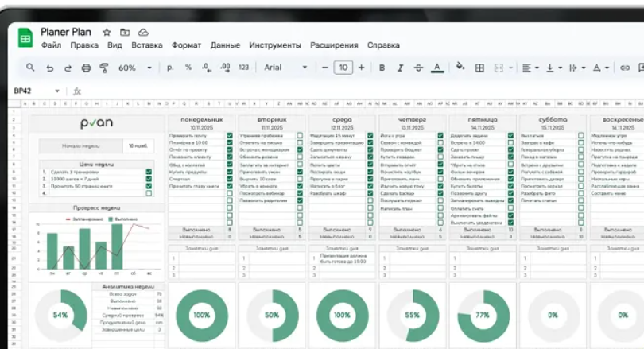Image resolution: width=644 pixels, height=349 pixels.
Task: Uncheck the 'Сделать 3 тренировки' goal checkbox
Action: (149, 171)
